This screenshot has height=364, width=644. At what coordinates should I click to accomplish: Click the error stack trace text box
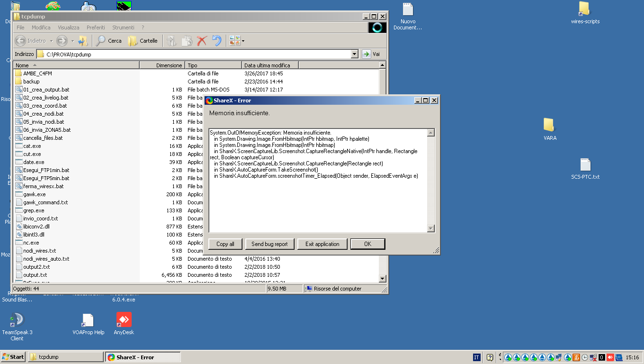pyautogui.click(x=318, y=181)
